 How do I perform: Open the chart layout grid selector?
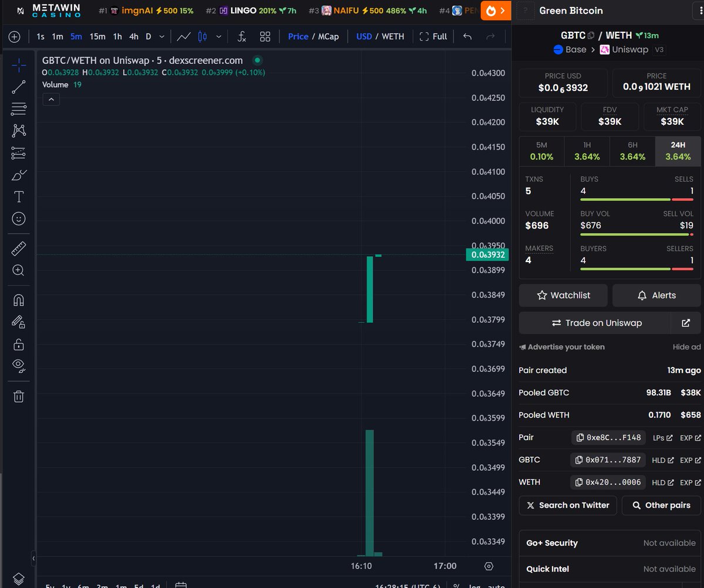[265, 36]
